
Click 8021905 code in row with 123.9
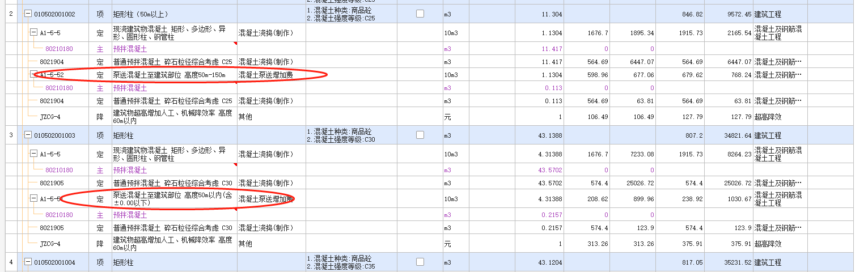pos(52,228)
